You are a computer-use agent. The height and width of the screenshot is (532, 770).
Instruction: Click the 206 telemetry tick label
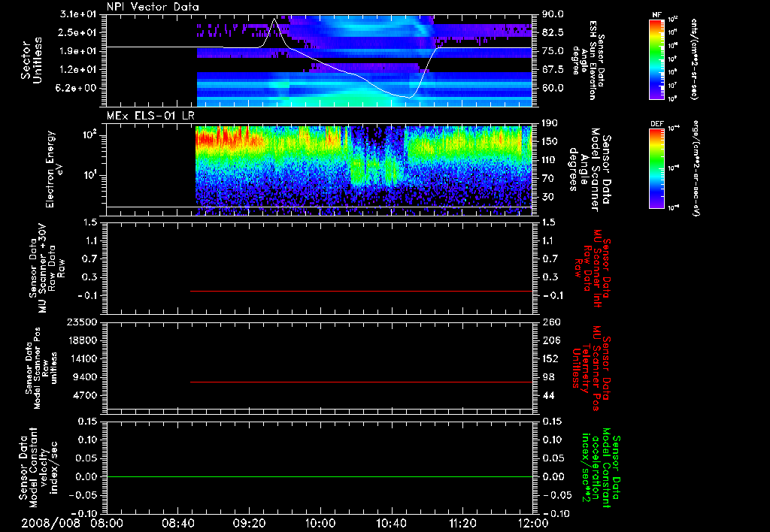[550, 340]
